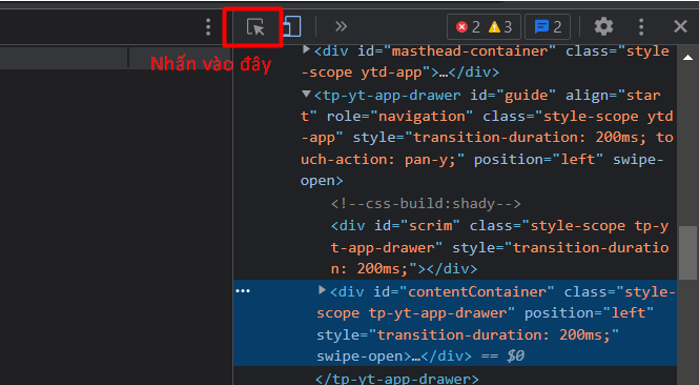Open the three-dot menu left of inspect icon
699x385 pixels.
208,27
